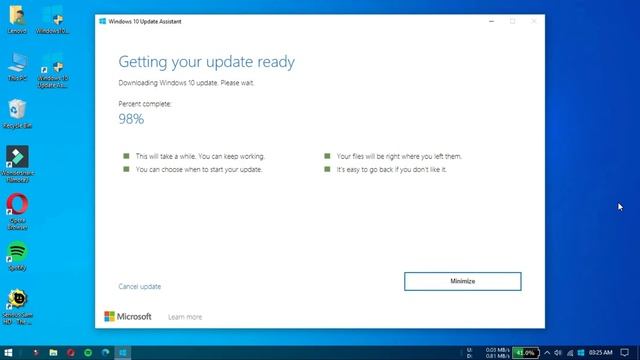Open the Action Center notifications icon
Viewport: 640px width, 360px height.
[x=624, y=353]
